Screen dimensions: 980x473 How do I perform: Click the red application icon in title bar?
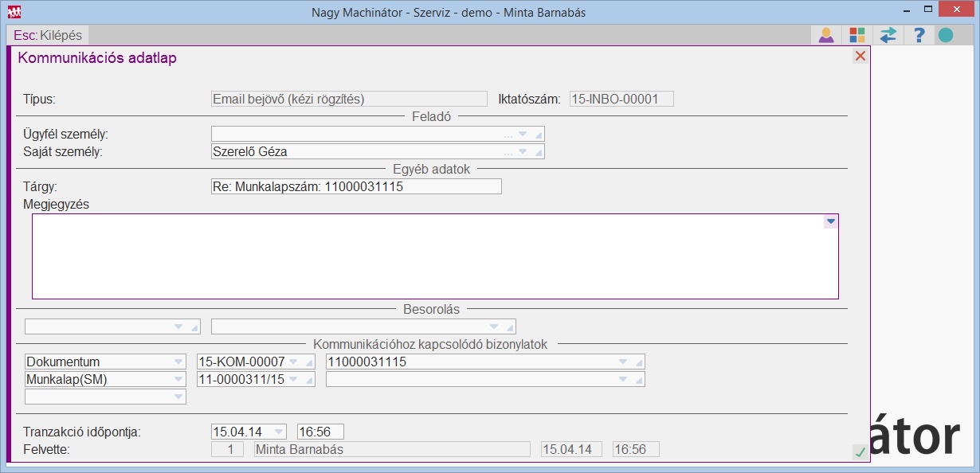pos(14,12)
